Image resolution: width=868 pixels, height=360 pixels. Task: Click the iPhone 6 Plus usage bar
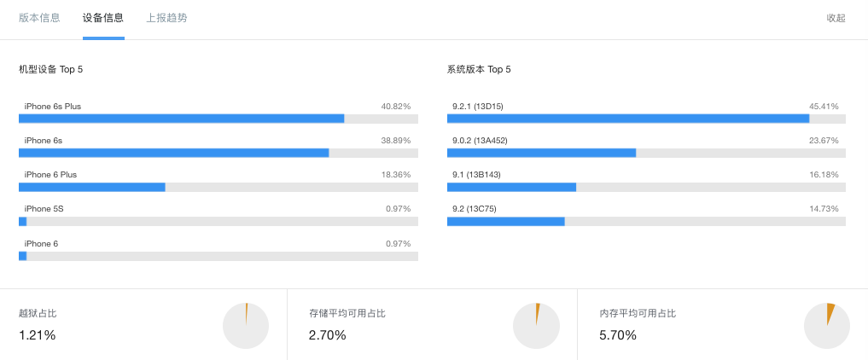(218, 187)
